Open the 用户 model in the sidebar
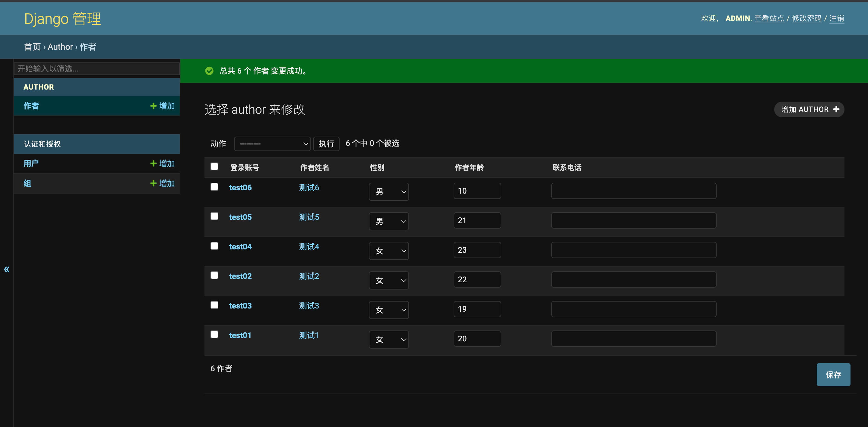This screenshot has width=868, height=427. (x=31, y=163)
